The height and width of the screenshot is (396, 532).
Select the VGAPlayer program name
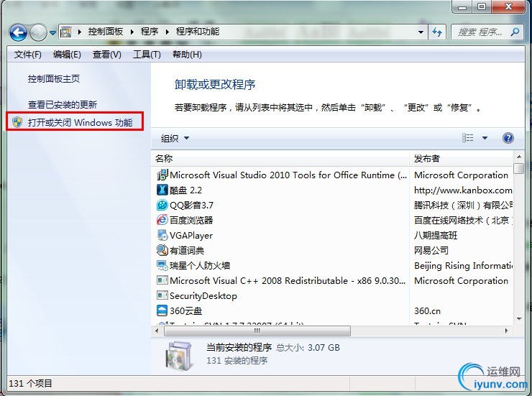point(191,235)
